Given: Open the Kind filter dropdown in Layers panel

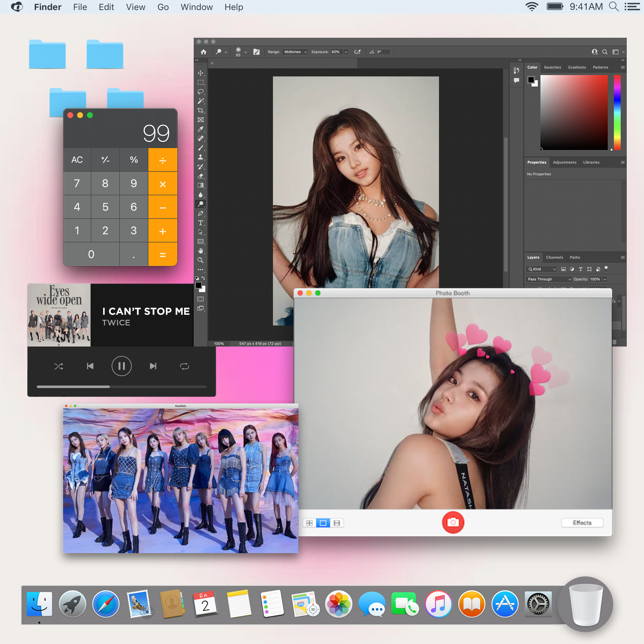Looking at the screenshot, I should click(x=541, y=269).
